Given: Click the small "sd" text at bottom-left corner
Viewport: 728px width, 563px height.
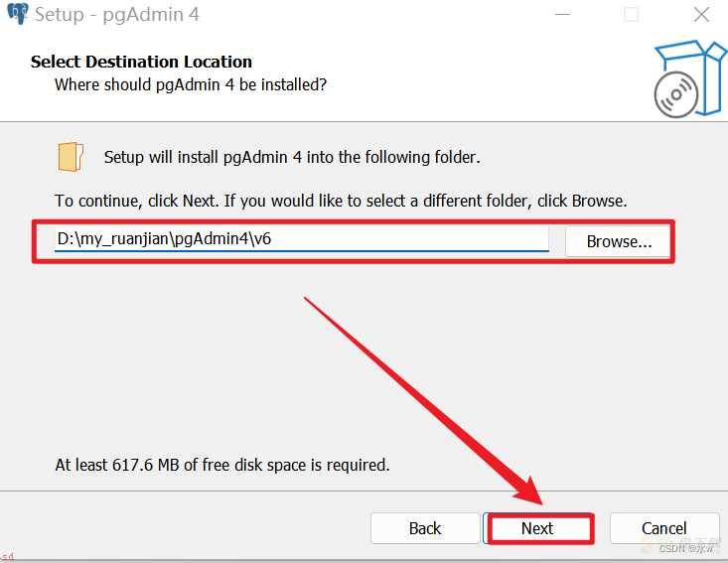Looking at the screenshot, I should (7, 556).
